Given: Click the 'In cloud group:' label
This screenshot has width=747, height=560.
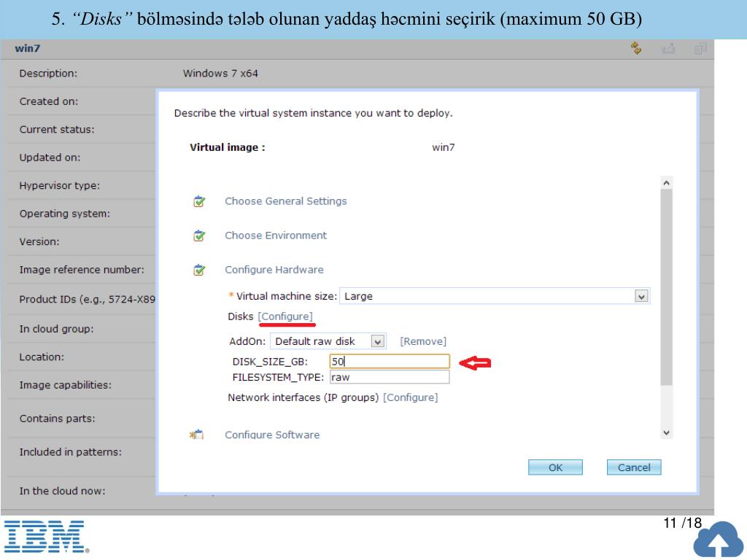Looking at the screenshot, I should point(57,329).
